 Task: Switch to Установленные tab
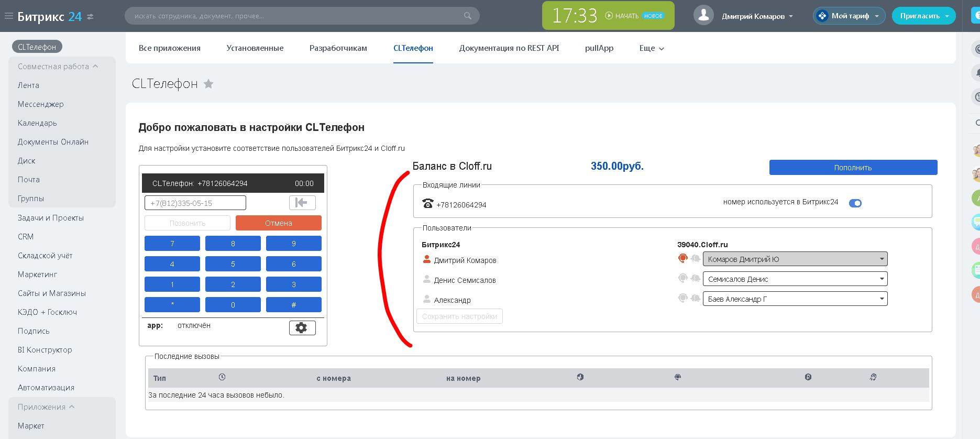[255, 48]
